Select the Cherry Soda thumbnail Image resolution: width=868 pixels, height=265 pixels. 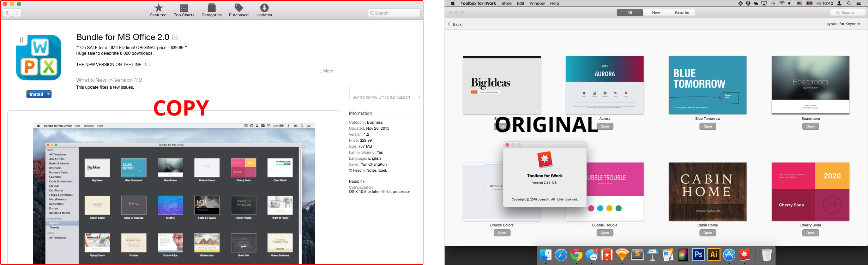tap(810, 192)
